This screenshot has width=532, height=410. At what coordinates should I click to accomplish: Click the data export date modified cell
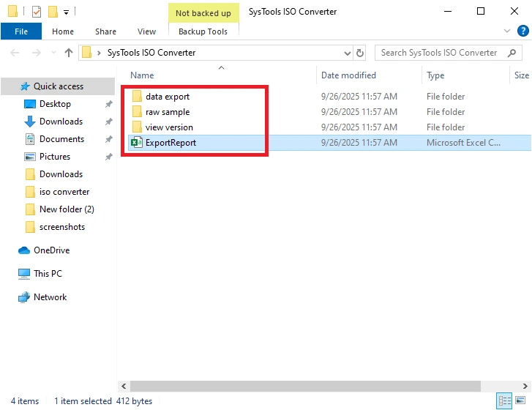pyautogui.click(x=359, y=97)
